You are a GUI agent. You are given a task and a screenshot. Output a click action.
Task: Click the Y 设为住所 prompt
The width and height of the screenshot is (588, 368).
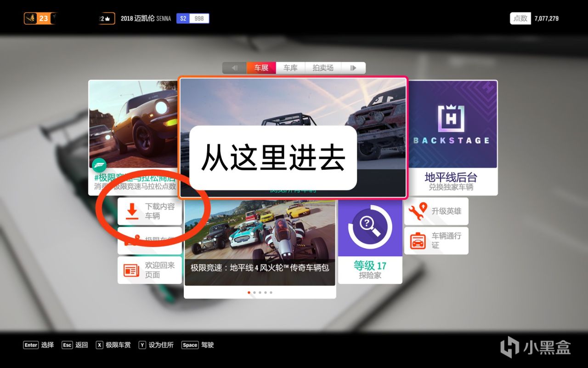point(156,345)
